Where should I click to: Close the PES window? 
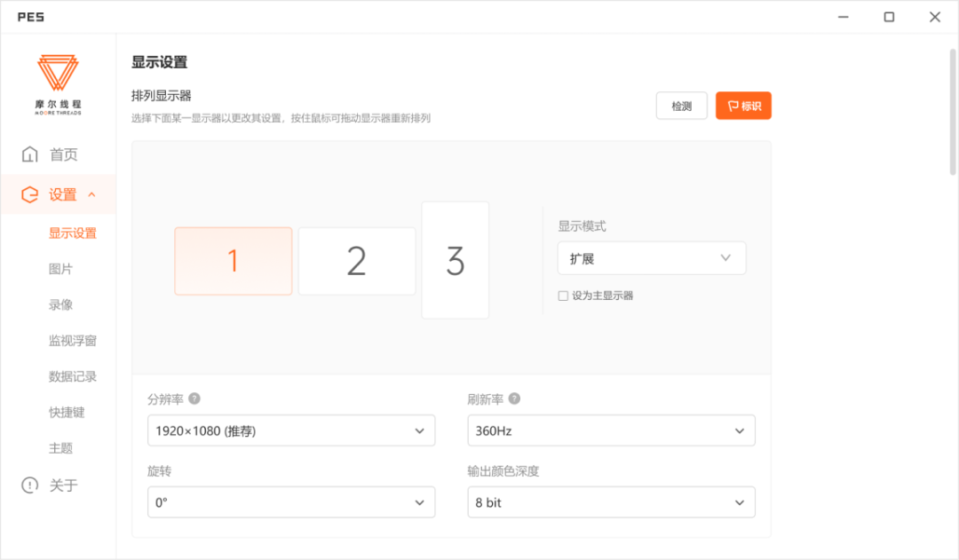934,17
